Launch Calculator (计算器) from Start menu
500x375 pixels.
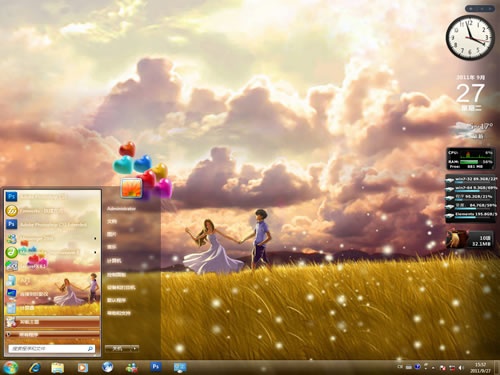[x=53, y=308]
